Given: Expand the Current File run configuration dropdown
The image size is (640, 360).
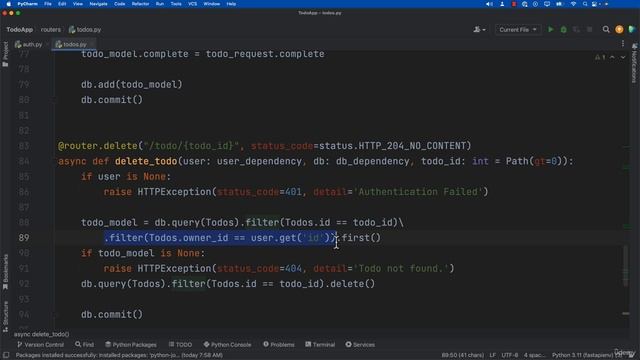Looking at the screenshot, I should pyautogui.click(x=518, y=29).
